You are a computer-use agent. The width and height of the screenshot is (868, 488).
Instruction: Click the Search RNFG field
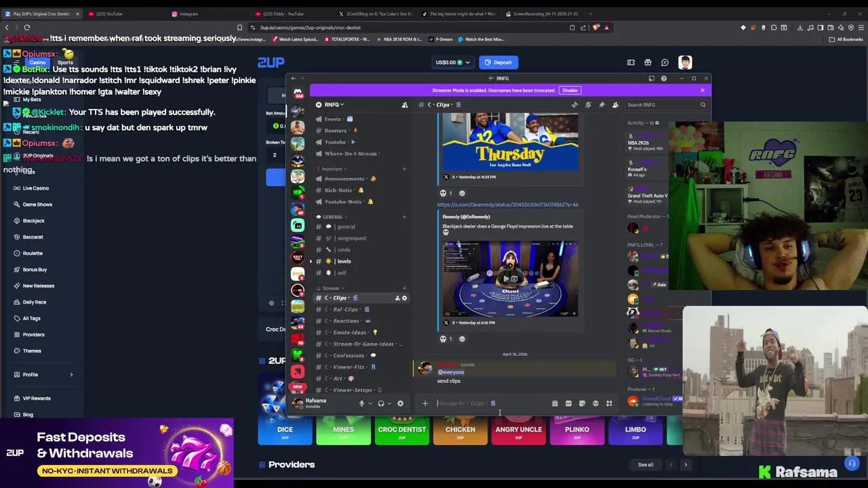pos(666,104)
